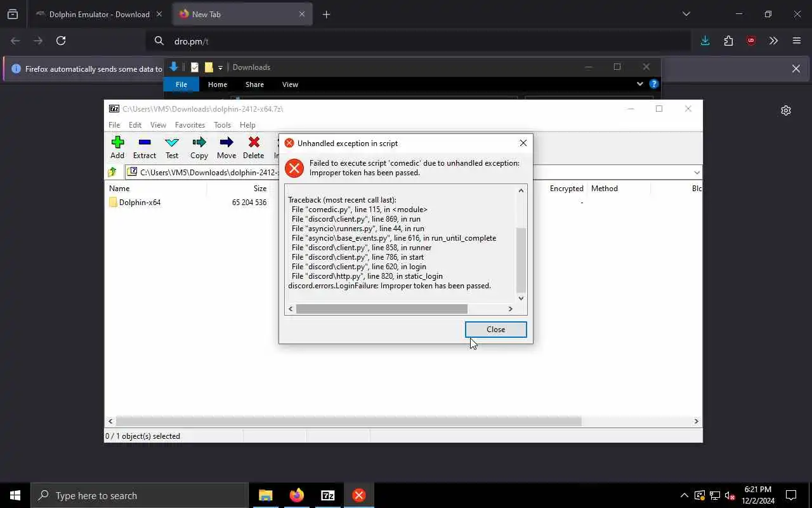Click the Firefox back arrow
Viewport: 812px width, 508px height.
[16, 41]
